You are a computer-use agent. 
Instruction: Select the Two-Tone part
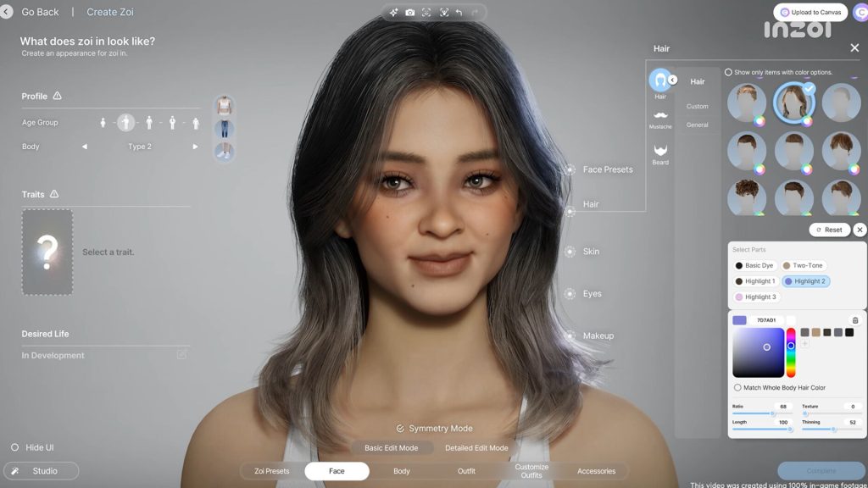803,265
